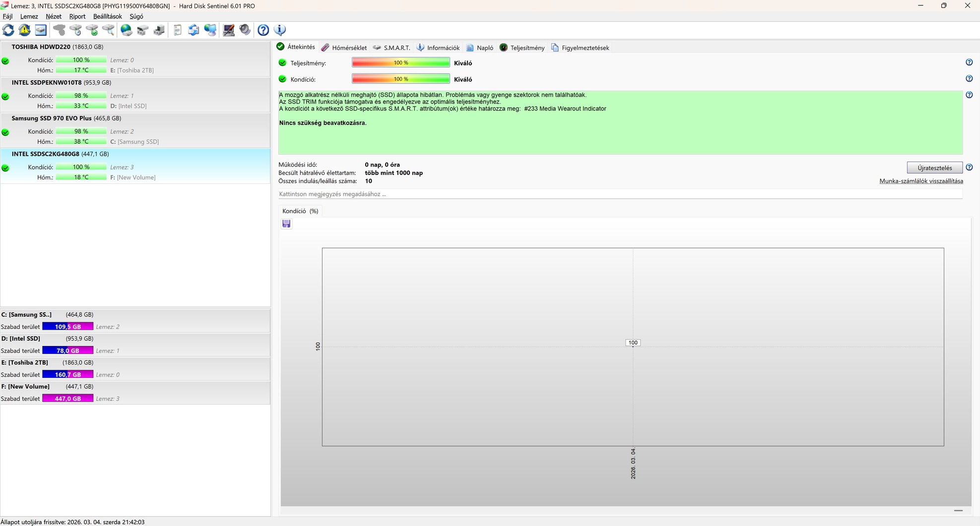Switch to the Napló tab
This screenshot has height=526, width=980.
[x=479, y=48]
